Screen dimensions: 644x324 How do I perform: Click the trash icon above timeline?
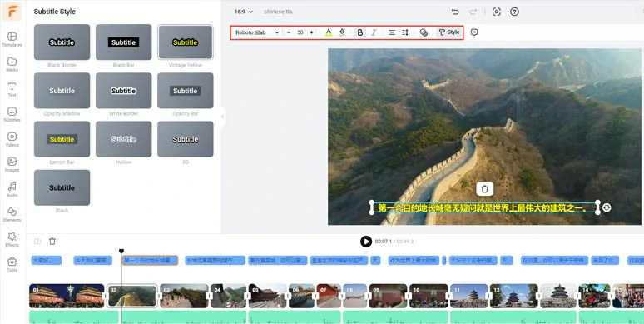(52, 242)
